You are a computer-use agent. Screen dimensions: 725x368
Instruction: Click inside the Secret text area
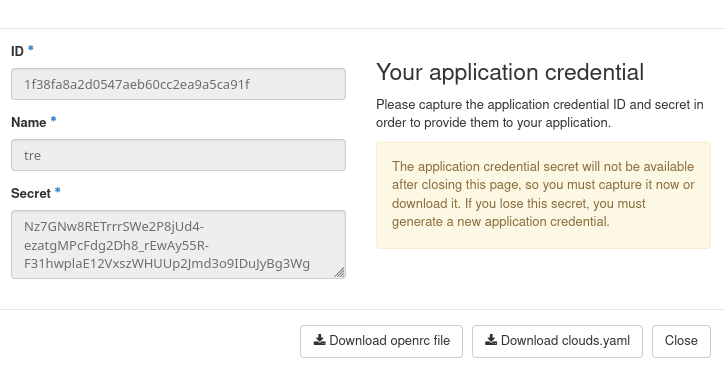pos(178,245)
